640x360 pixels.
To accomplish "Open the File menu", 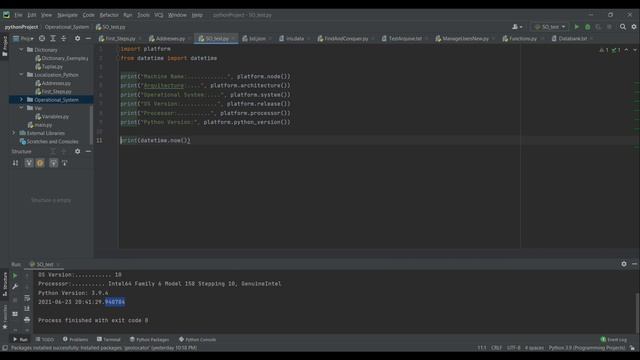I will point(18,15).
